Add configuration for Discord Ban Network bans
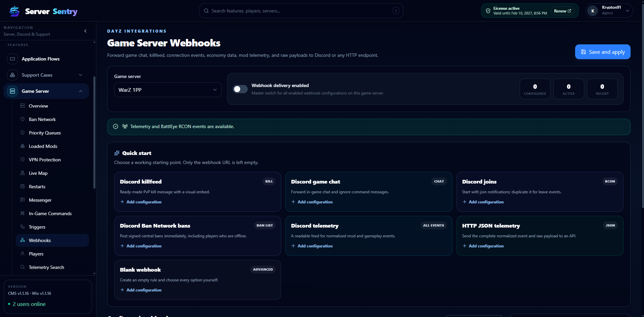 point(141,246)
